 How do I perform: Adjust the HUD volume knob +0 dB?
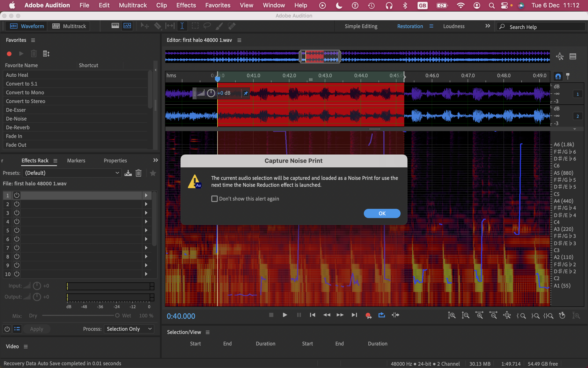211,93
